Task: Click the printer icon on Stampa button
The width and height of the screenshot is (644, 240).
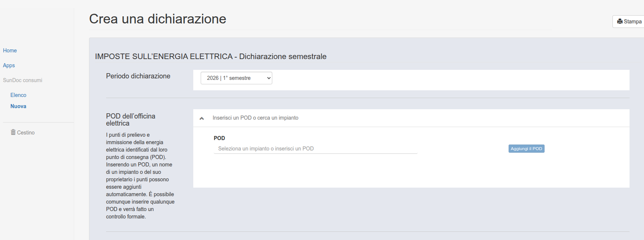Action: point(620,22)
